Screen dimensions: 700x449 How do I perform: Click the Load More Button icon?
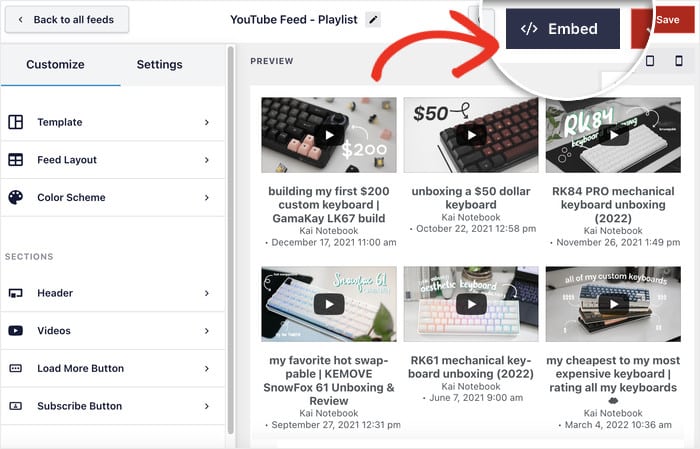click(x=16, y=368)
